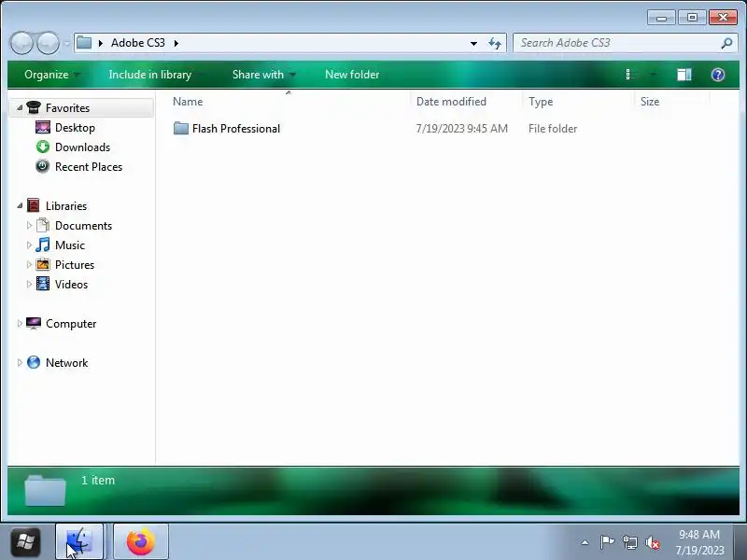Expand the Documents library node
This screenshot has width=747, height=560.
[x=29, y=225]
